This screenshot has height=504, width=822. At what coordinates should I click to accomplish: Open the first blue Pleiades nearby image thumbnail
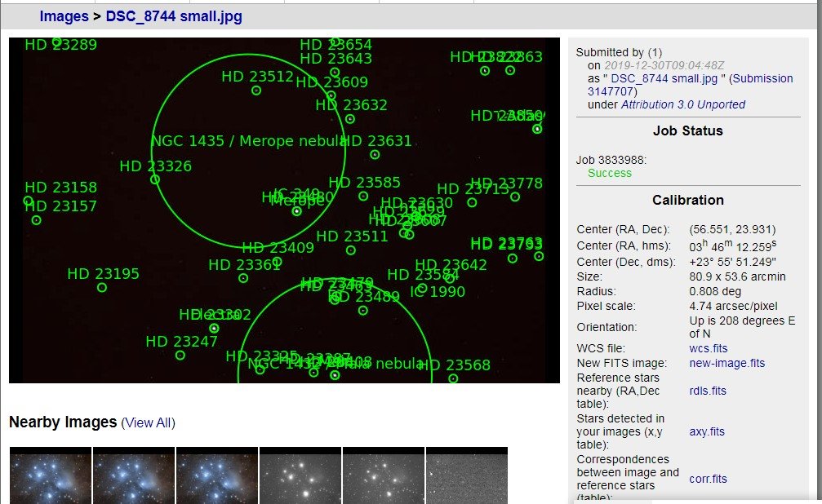coord(51,475)
